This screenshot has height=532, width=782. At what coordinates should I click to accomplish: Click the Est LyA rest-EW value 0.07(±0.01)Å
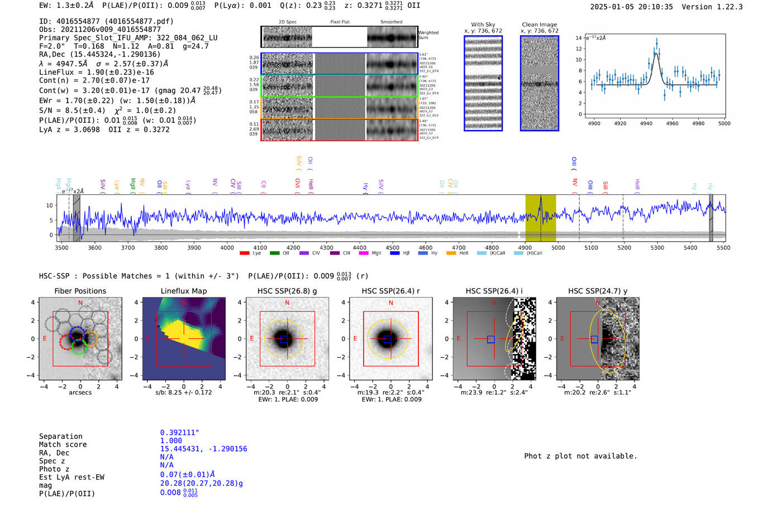pos(188,475)
